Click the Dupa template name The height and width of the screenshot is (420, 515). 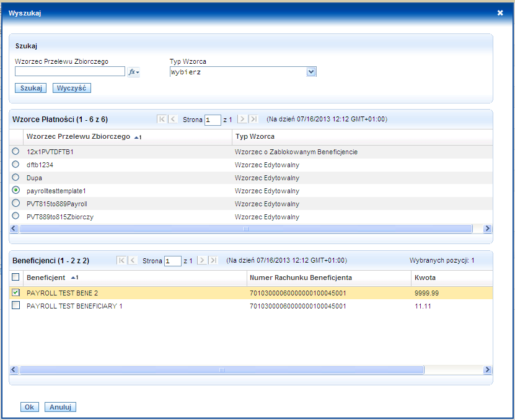(x=34, y=178)
